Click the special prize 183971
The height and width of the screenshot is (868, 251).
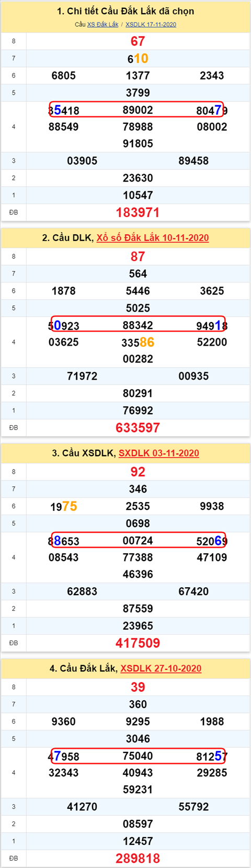click(x=138, y=213)
